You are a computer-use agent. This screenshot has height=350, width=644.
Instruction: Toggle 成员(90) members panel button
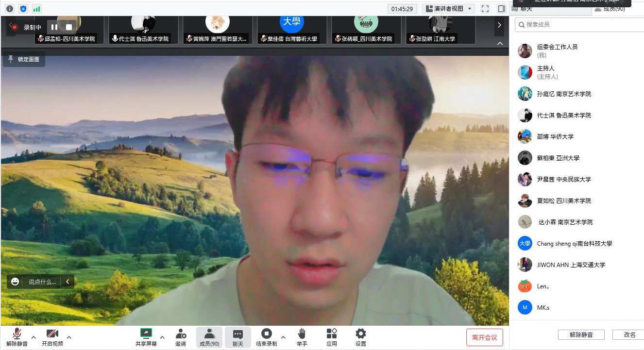pyautogui.click(x=209, y=337)
